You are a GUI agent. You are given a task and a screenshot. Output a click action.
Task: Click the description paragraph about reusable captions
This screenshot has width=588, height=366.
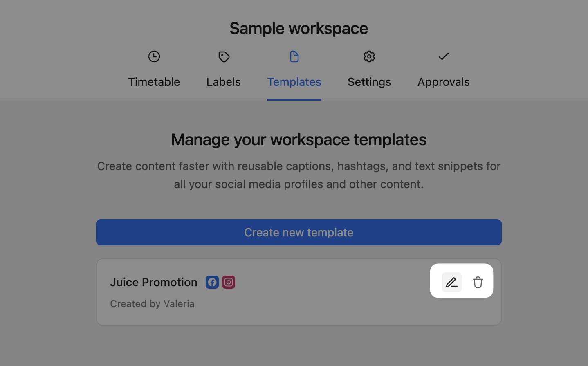[298, 175]
